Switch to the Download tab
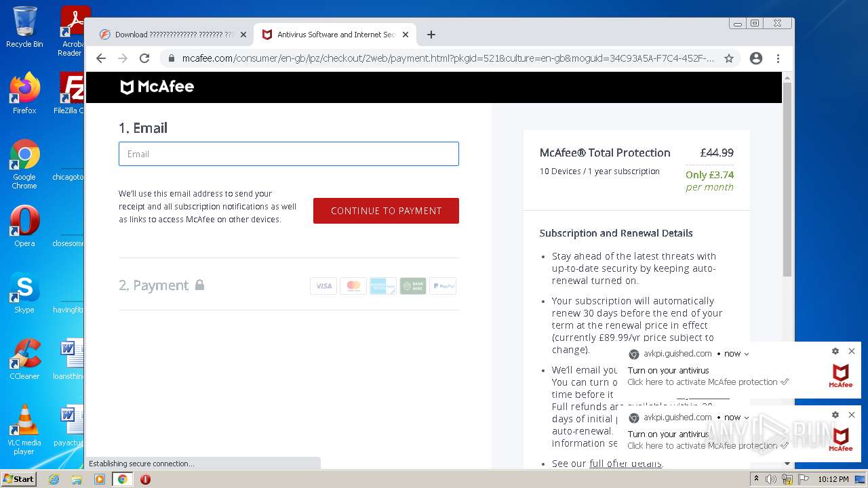 [x=173, y=35]
